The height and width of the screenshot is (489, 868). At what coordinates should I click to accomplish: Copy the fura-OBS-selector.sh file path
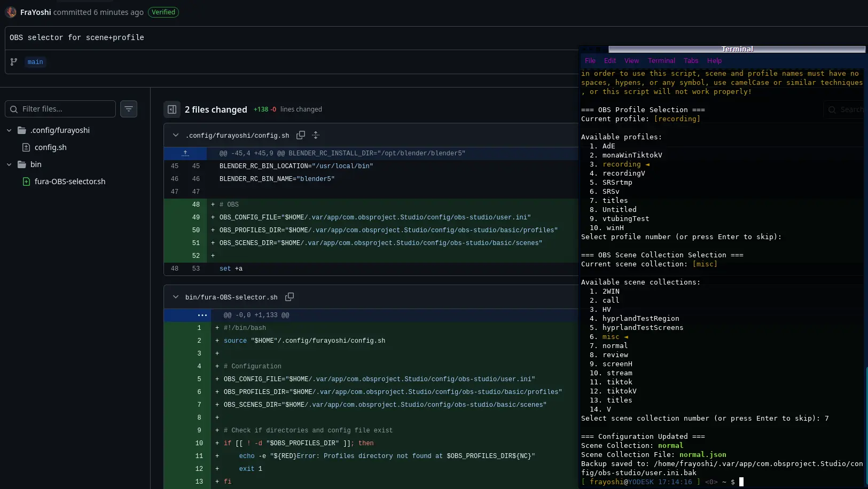click(x=290, y=297)
